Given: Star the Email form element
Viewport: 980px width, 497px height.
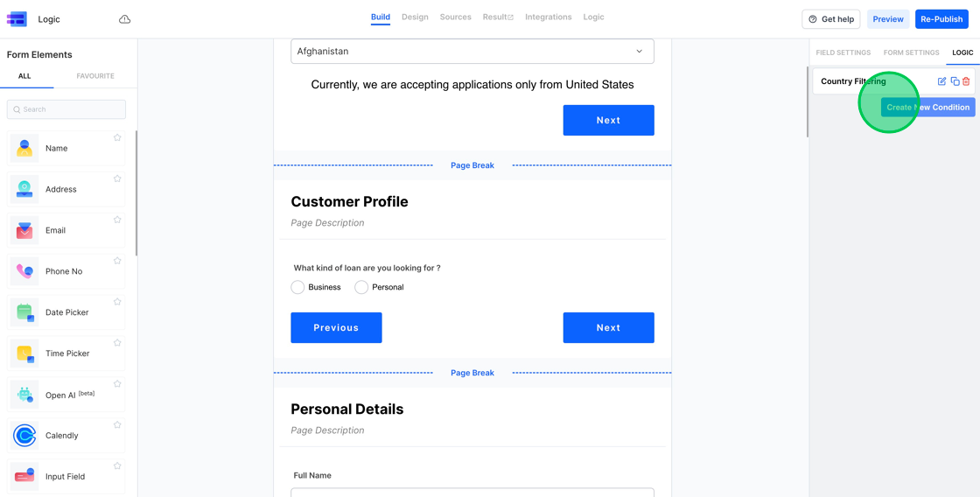Looking at the screenshot, I should pyautogui.click(x=117, y=220).
